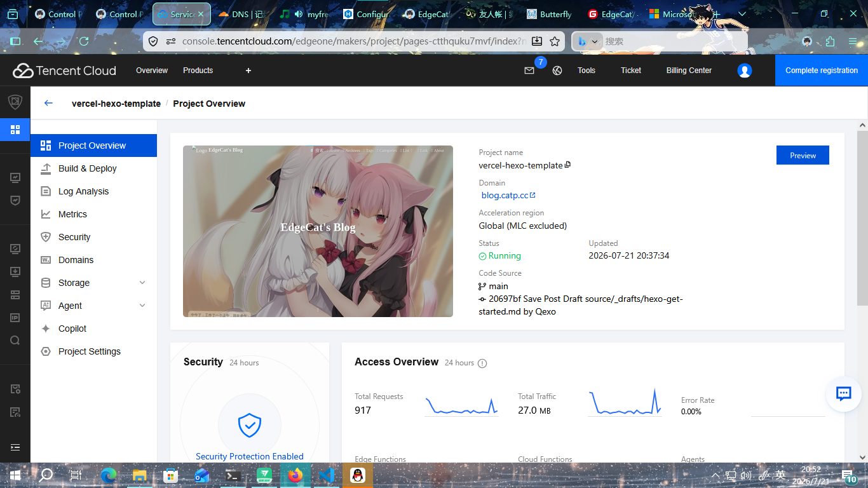The image size is (868, 488).
Task: Show hidden system tray icons chevron
Action: pyautogui.click(x=716, y=475)
